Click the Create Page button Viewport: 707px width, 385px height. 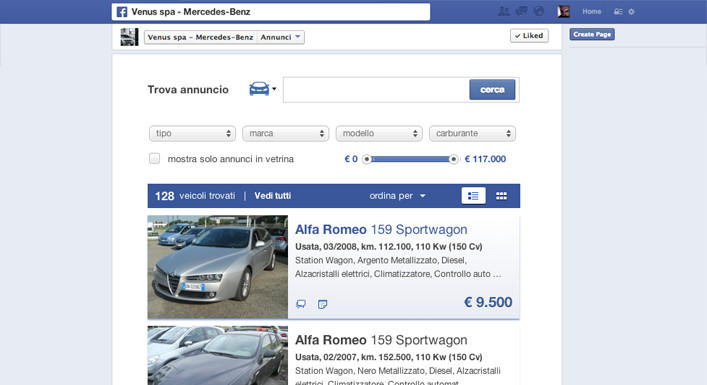(x=592, y=34)
